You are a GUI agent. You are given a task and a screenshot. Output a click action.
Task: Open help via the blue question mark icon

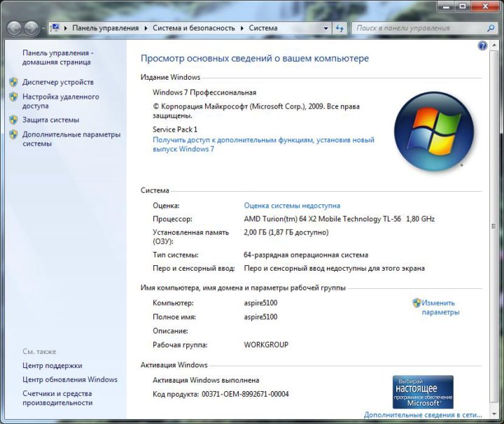482,45
